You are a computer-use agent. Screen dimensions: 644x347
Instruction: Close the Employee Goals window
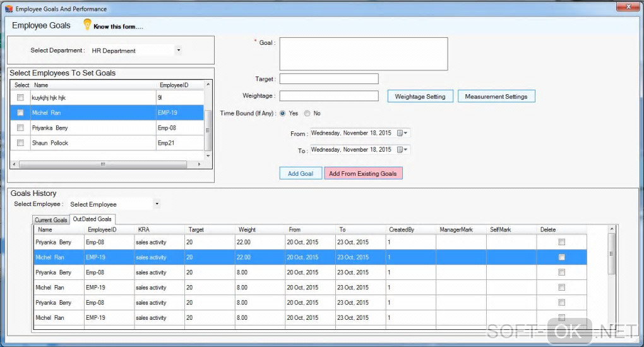[628, 7]
